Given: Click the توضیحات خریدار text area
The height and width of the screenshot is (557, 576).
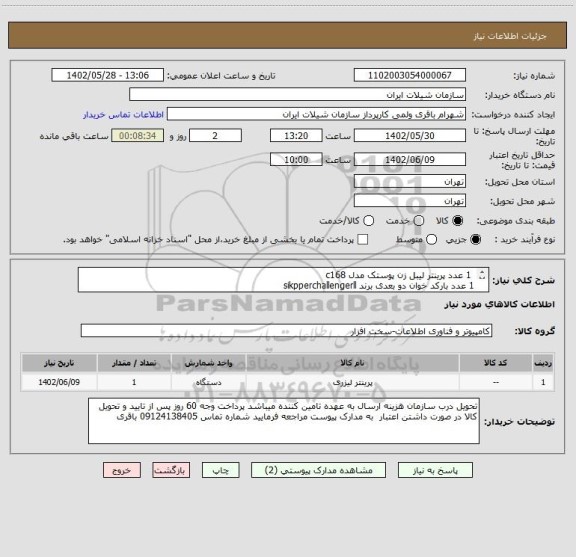Looking at the screenshot, I should click(x=284, y=421).
